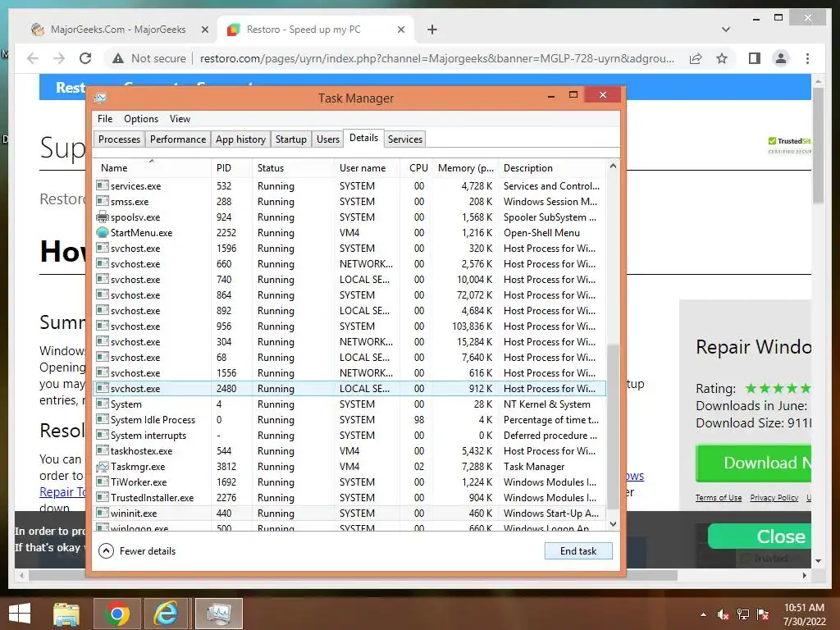Click the network tray icon
Viewport: 840px width, 630px height.
(x=743, y=614)
